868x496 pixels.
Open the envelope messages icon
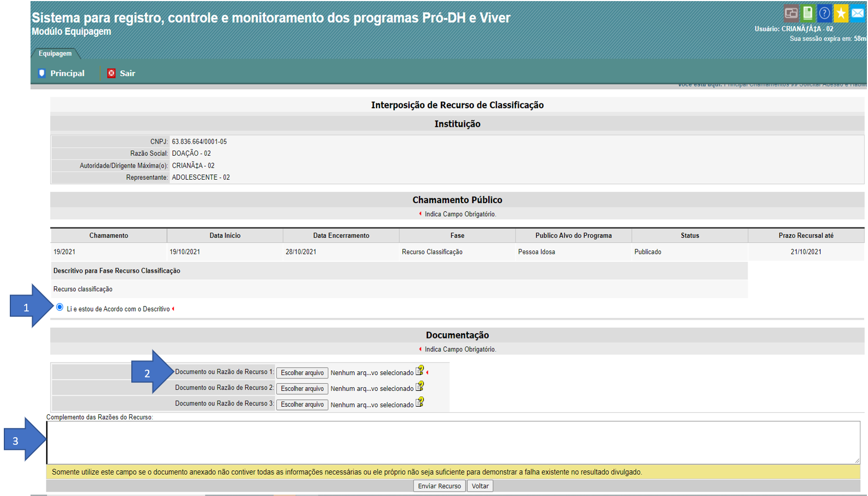tap(858, 13)
